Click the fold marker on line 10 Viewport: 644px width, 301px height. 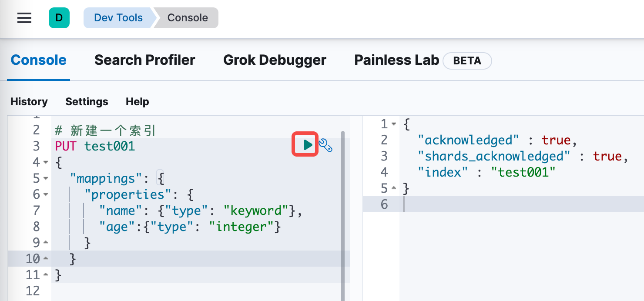tap(46, 258)
